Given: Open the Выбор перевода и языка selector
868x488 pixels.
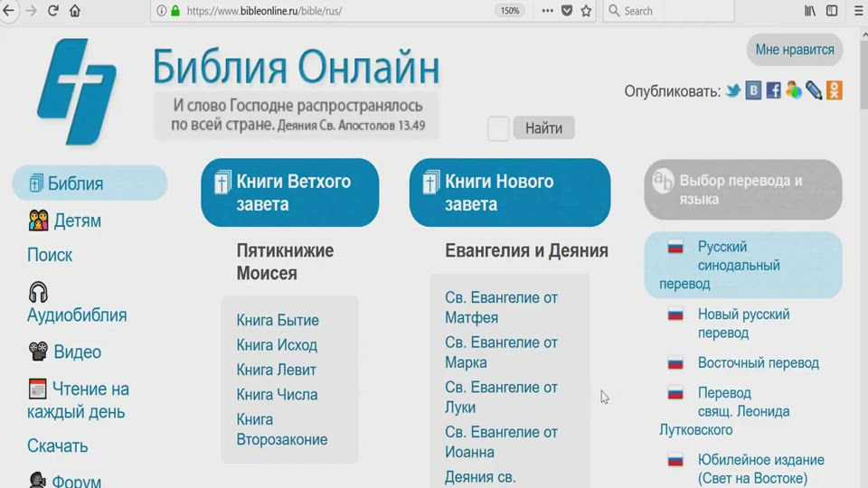Looking at the screenshot, I should pos(742,190).
